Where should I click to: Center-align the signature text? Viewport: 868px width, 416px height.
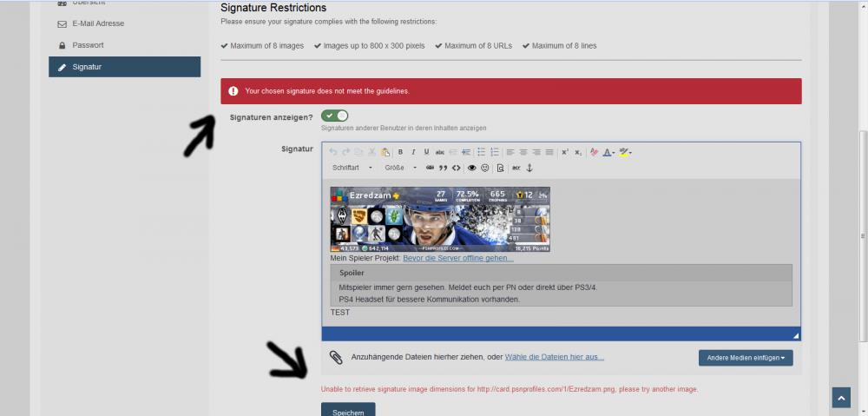click(x=523, y=152)
